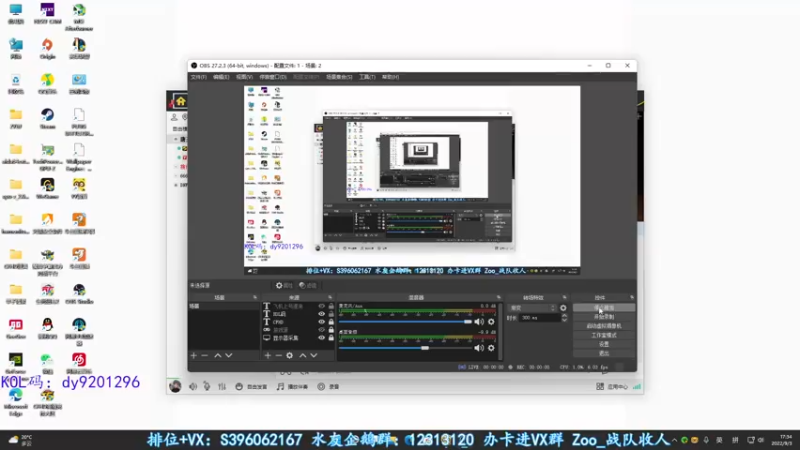Adjust the 桌面音频 volume slider
The height and width of the screenshot is (450, 800).
[405, 348]
